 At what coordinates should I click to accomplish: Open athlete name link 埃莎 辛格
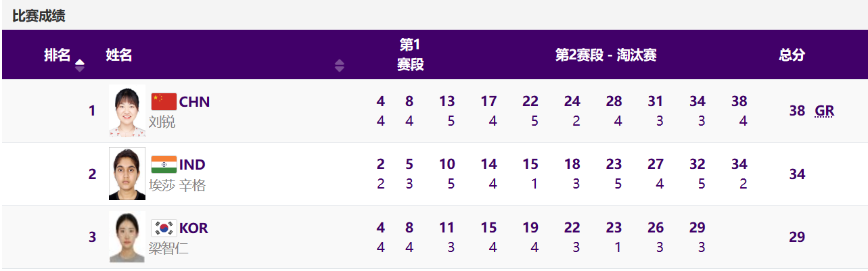(177, 185)
